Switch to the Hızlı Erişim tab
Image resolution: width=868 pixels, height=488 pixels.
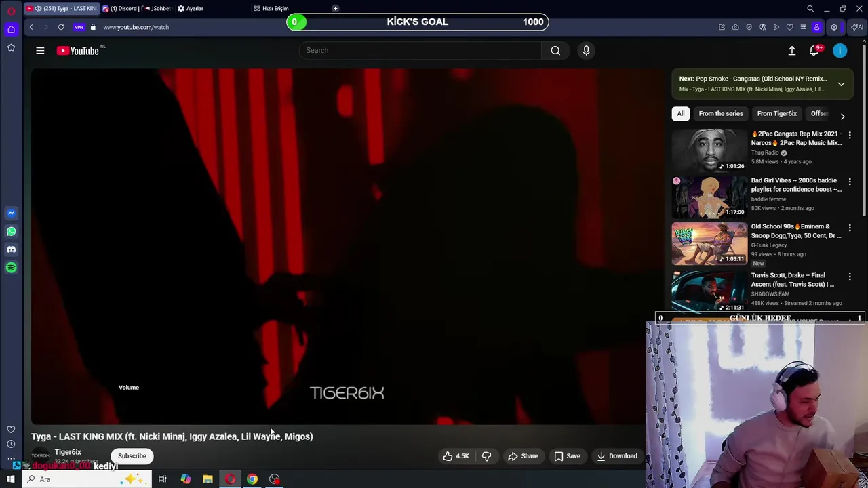(271, 9)
